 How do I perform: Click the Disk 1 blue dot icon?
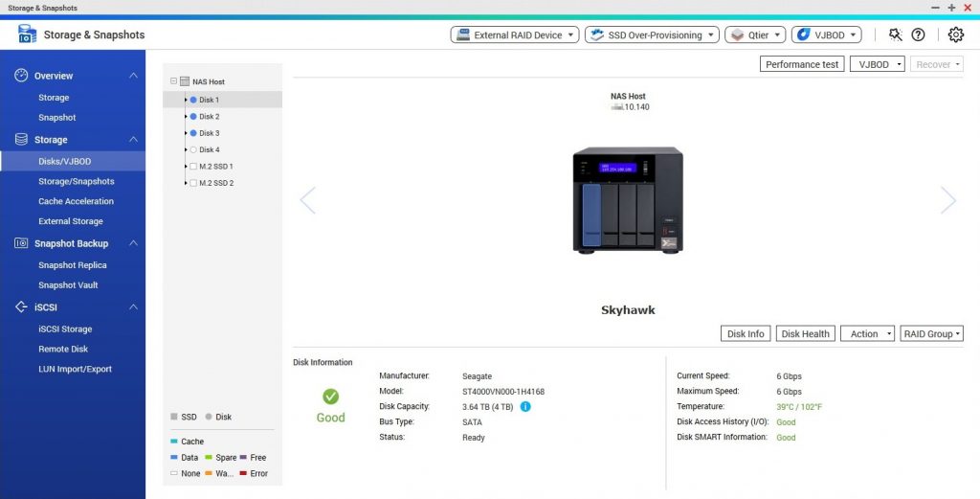(x=193, y=100)
